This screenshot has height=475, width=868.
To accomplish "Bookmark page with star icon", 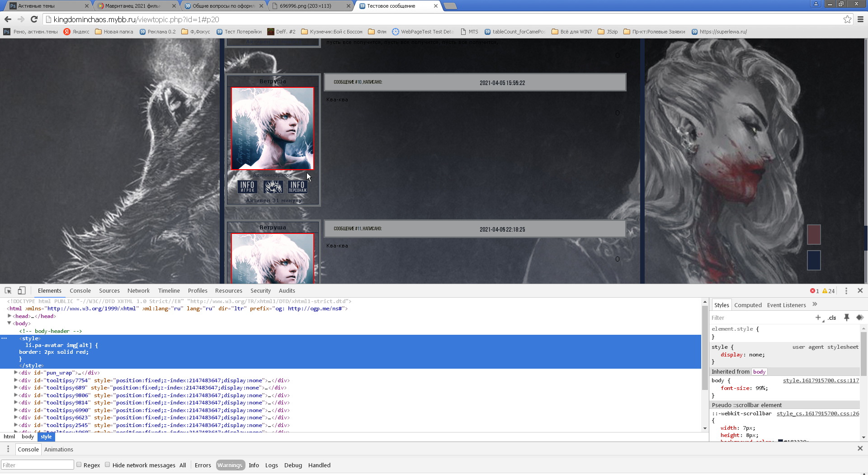I will 847,19.
